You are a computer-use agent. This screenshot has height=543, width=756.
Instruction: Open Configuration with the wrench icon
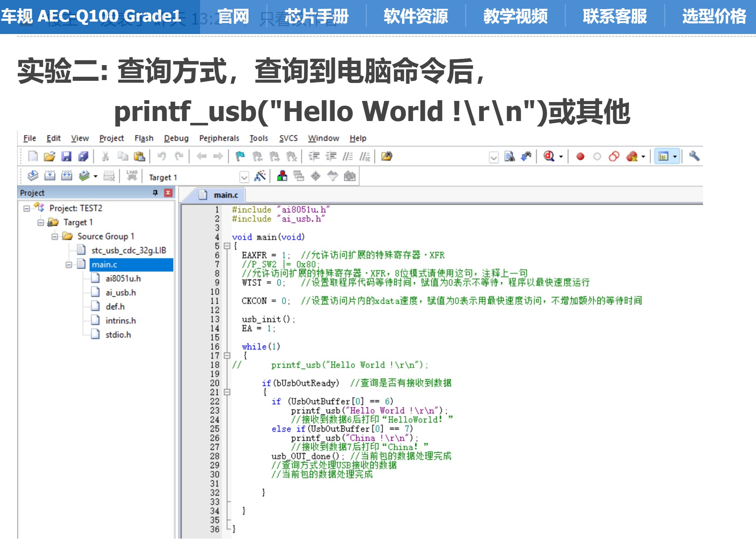(694, 157)
